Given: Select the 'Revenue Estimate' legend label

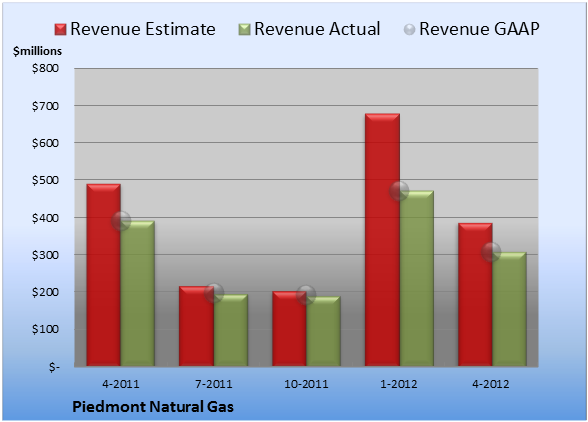Looking at the screenshot, I should (143, 29).
